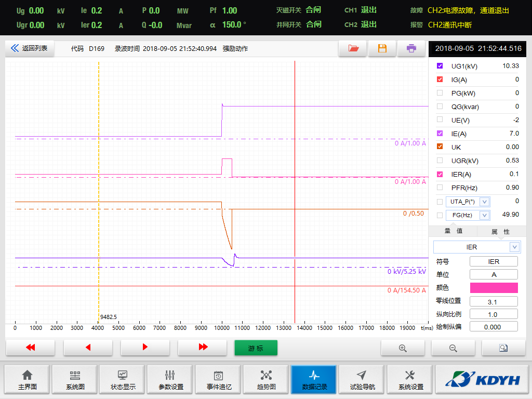Uncheck the UG1(kV) channel checkbox
This screenshot has height=399, width=532.
440,66
